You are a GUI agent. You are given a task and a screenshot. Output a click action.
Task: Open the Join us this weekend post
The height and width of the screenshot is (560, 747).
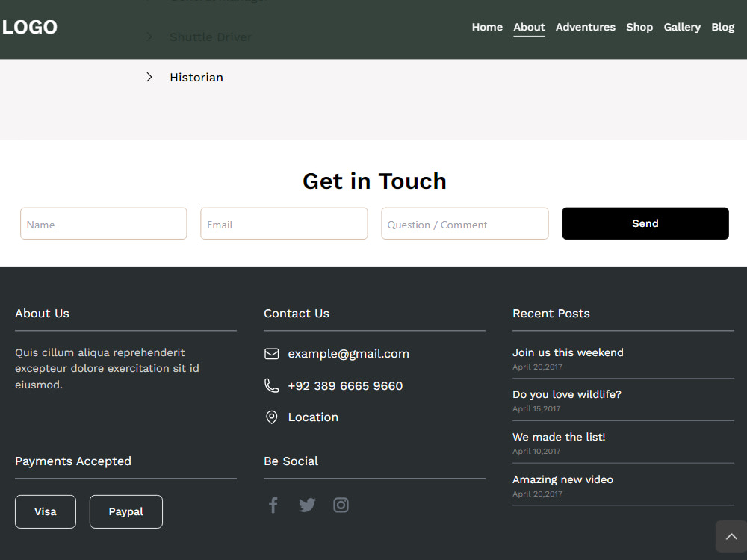(x=568, y=352)
